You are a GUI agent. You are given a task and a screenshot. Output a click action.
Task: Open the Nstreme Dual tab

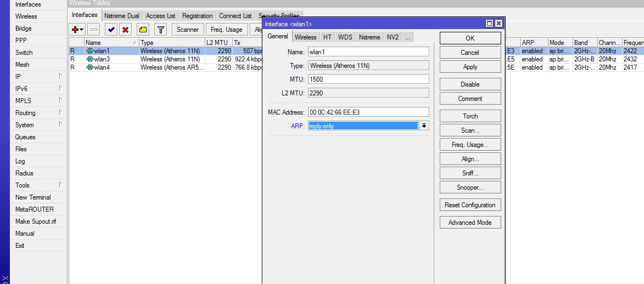(x=121, y=16)
